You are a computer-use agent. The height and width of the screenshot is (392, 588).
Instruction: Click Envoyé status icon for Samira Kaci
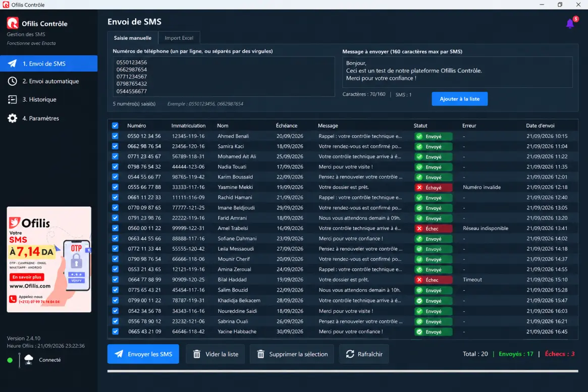click(419, 146)
